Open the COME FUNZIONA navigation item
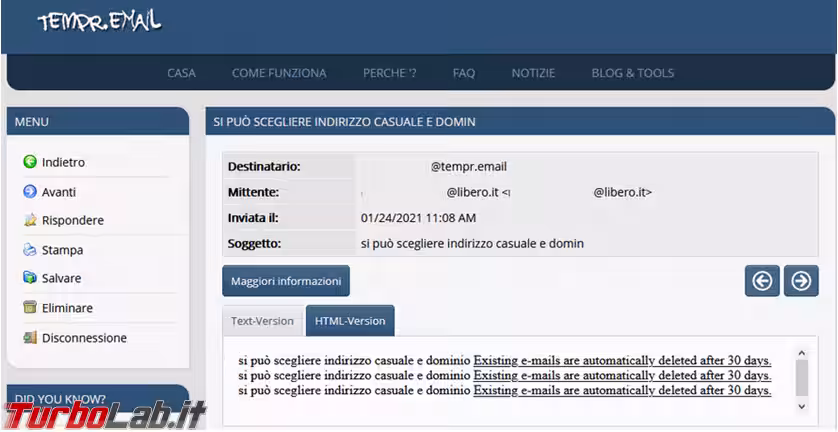The image size is (838, 432). [279, 73]
